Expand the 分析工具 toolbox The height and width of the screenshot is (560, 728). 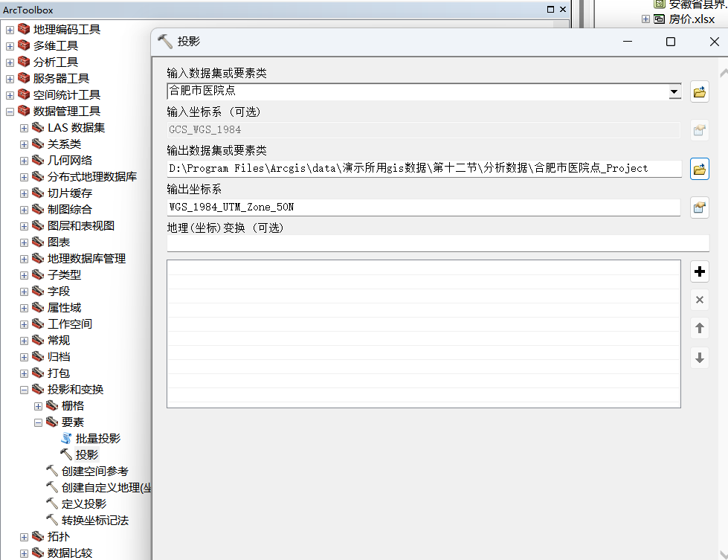[10, 62]
